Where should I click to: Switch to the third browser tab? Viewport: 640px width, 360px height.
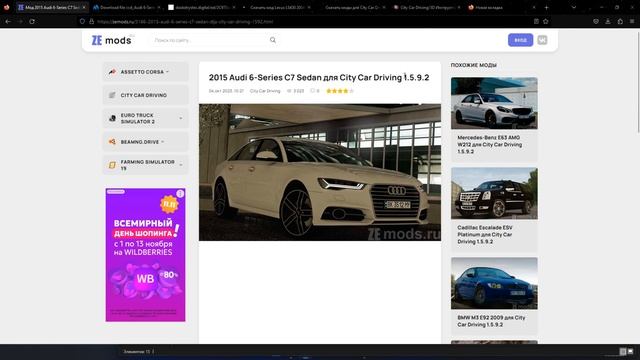(x=202, y=7)
